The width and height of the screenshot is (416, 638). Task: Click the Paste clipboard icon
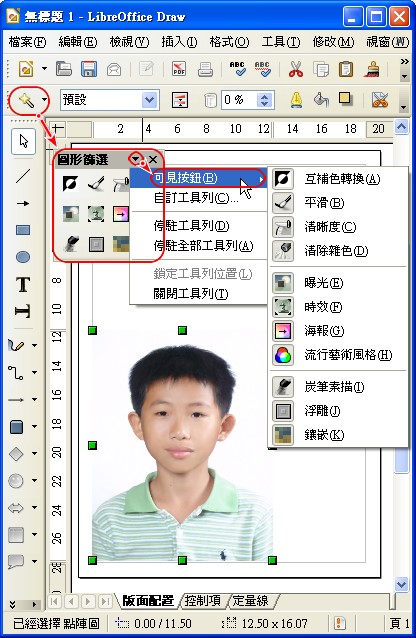(x=346, y=69)
